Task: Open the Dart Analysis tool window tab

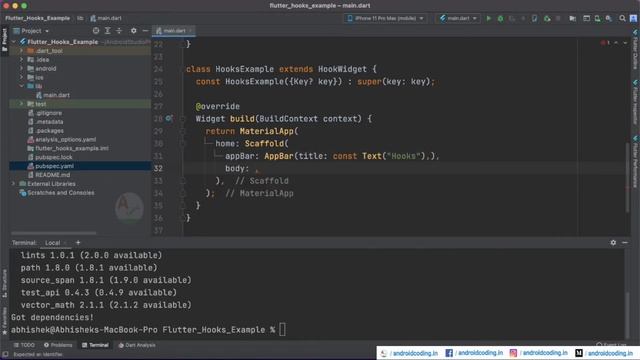Action: pyautogui.click(x=137, y=345)
